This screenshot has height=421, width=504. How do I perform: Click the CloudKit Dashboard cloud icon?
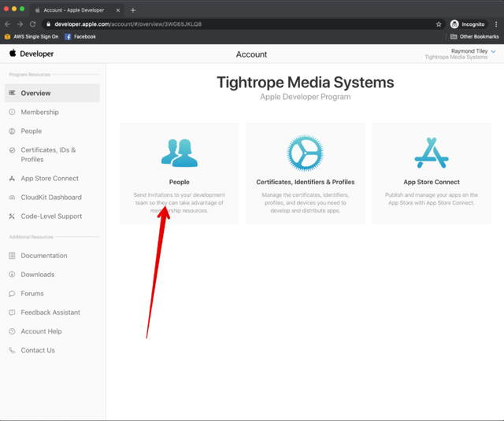12,198
